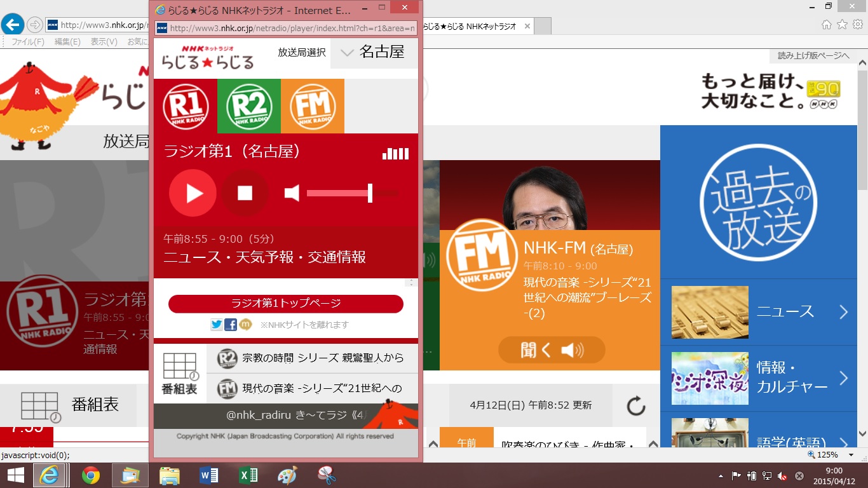Open IE favorites star icon
868x488 pixels.
tap(842, 25)
